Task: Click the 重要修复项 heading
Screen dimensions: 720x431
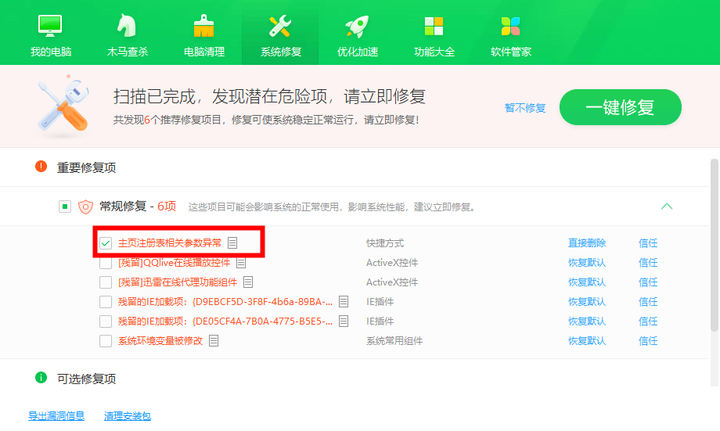Action: click(x=86, y=168)
